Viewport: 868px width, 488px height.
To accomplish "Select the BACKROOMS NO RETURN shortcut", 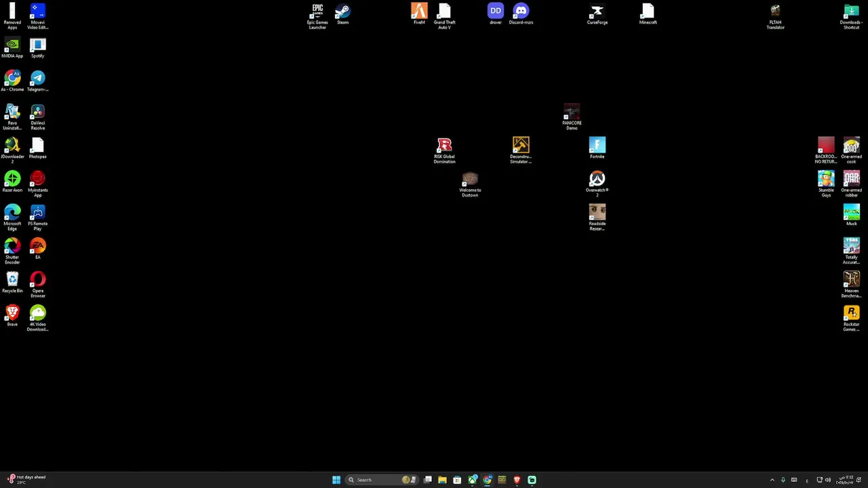I will (x=826, y=150).
